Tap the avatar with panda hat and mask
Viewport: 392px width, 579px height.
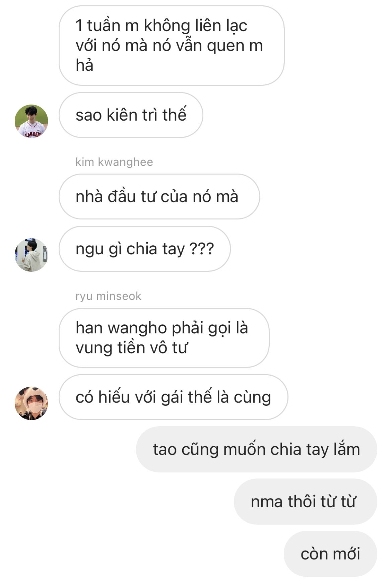(x=31, y=403)
